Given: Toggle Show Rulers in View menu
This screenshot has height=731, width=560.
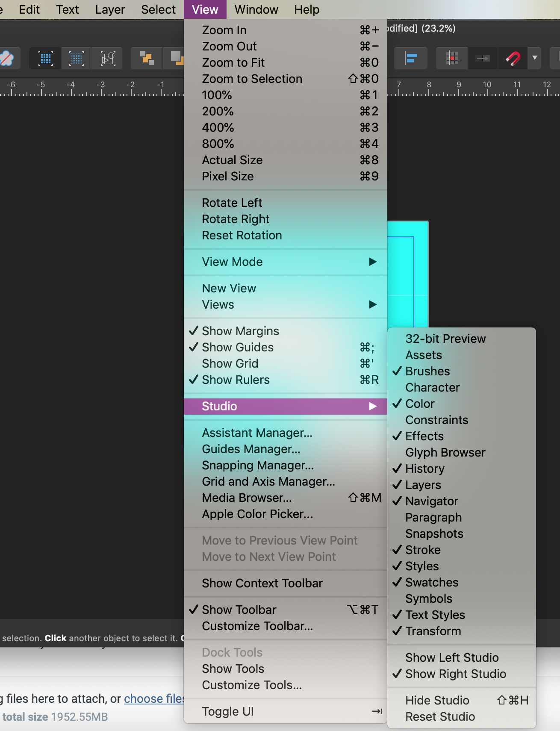Looking at the screenshot, I should tap(286, 380).
